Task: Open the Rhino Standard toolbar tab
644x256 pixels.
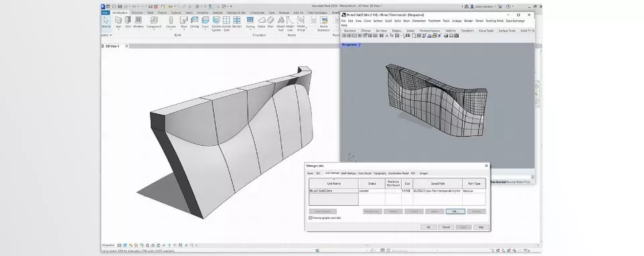Action: (x=350, y=30)
